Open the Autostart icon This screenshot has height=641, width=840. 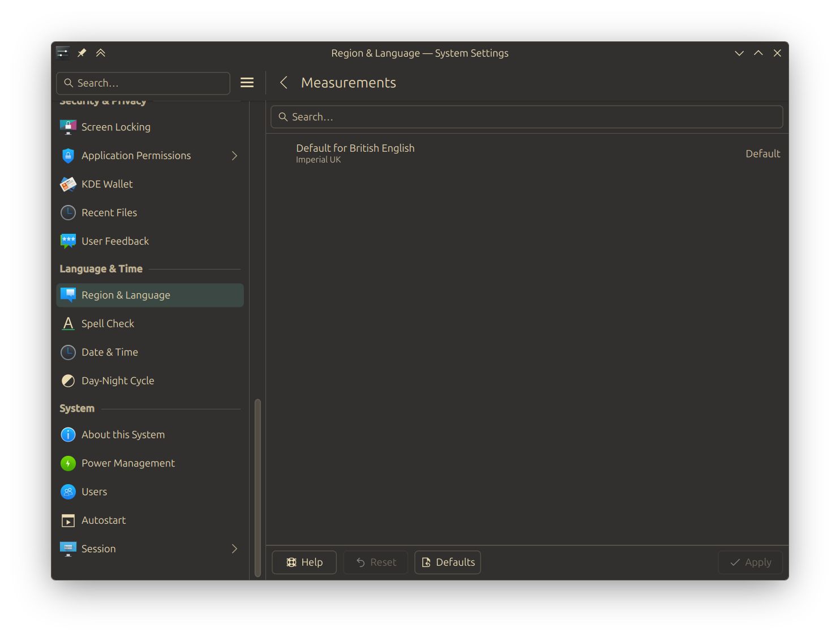(68, 520)
